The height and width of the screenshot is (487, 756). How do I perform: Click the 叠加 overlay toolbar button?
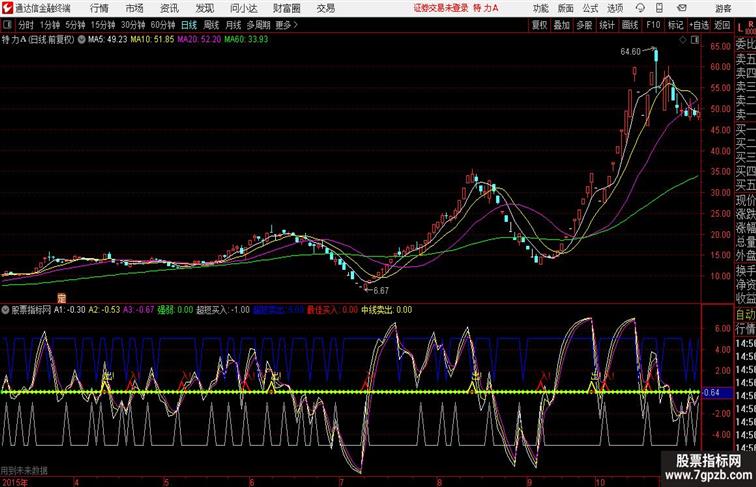[562, 25]
